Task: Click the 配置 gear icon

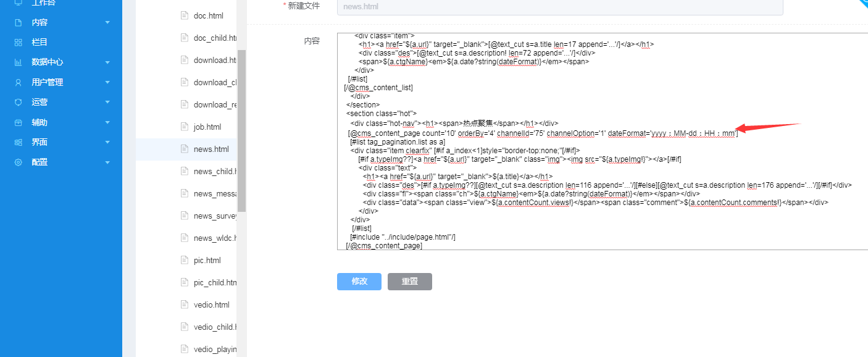Action: [x=19, y=162]
